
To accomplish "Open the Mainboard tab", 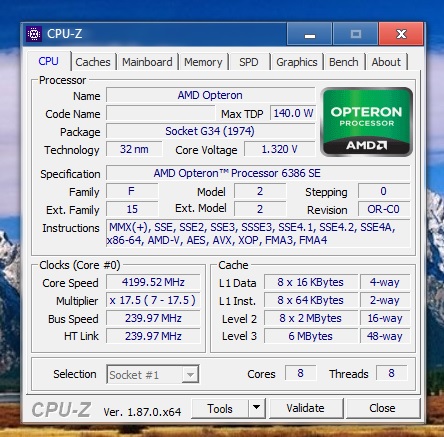I will pyautogui.click(x=147, y=62).
